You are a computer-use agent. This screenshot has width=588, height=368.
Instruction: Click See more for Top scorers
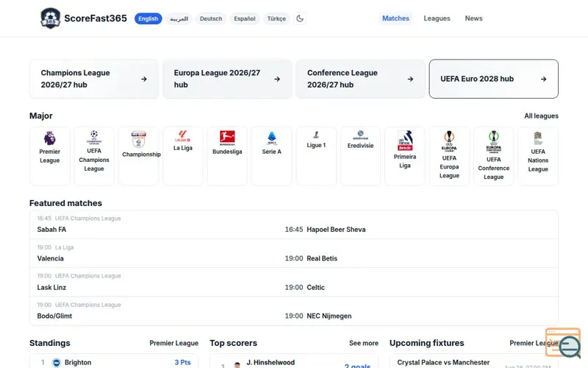[x=363, y=343]
